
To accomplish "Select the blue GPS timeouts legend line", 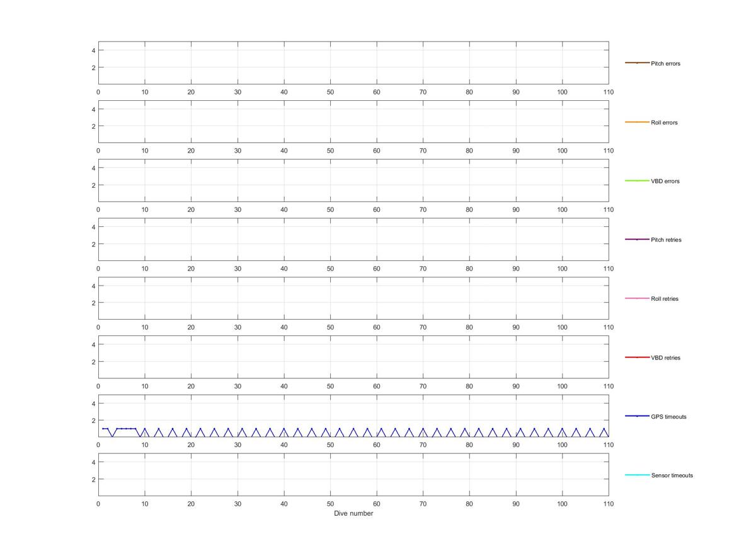I will [637, 416].
